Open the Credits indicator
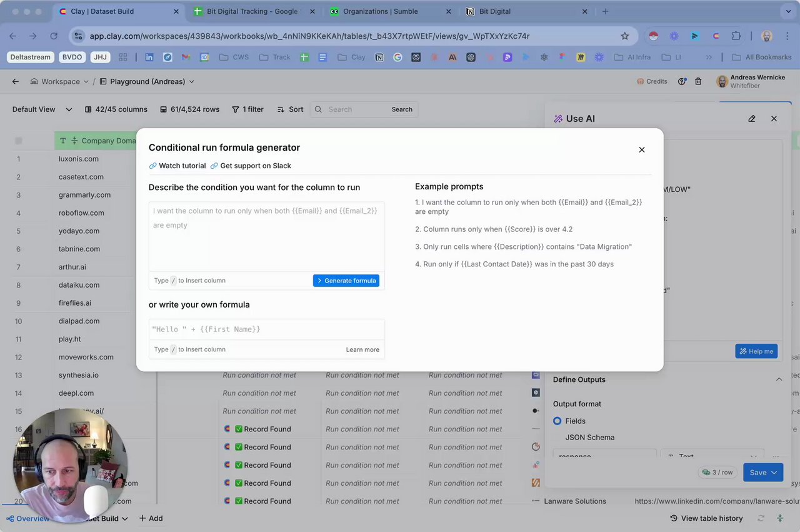This screenshot has width=800, height=532. click(x=652, y=81)
